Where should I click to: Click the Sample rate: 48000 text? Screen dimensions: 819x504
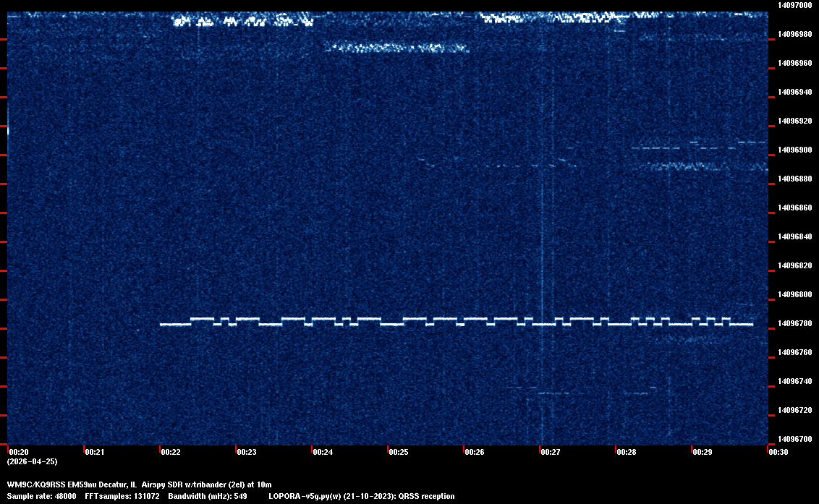41,496
